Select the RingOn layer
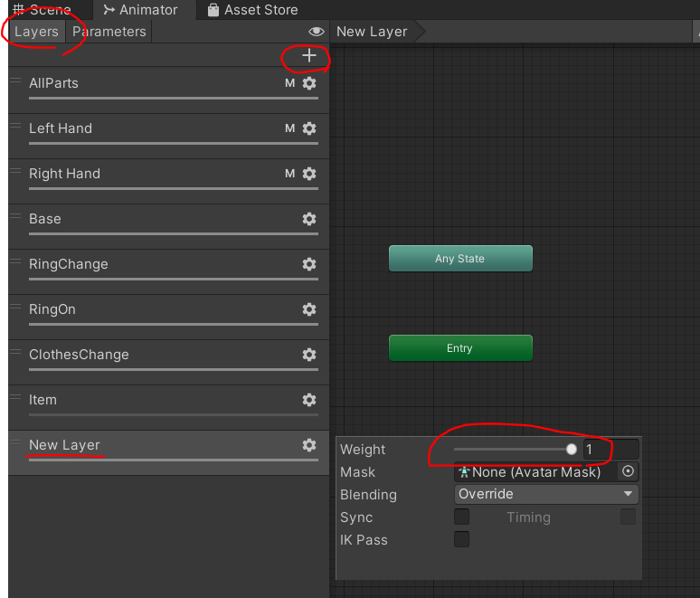This screenshot has height=598, width=700. [x=169, y=317]
